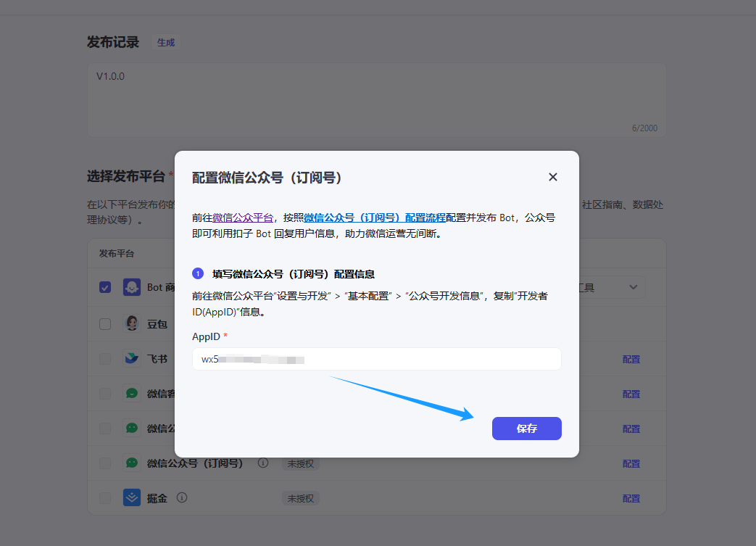Screen dimensions: 756x546
Task: Click 配置 in the 掘金 row
Action: [x=631, y=499]
